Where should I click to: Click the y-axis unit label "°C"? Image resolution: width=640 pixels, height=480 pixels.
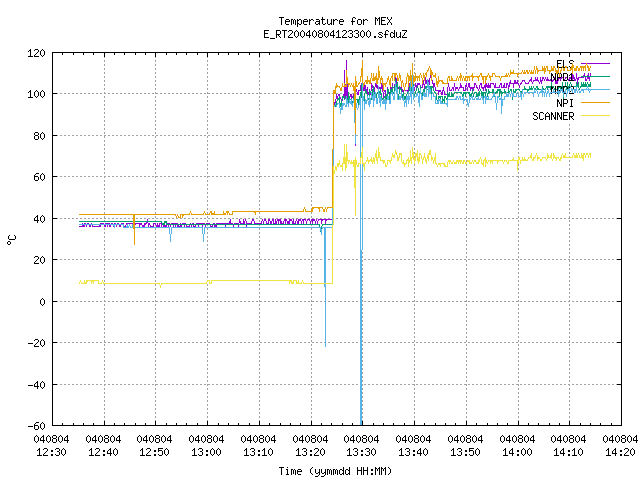click(x=11, y=240)
